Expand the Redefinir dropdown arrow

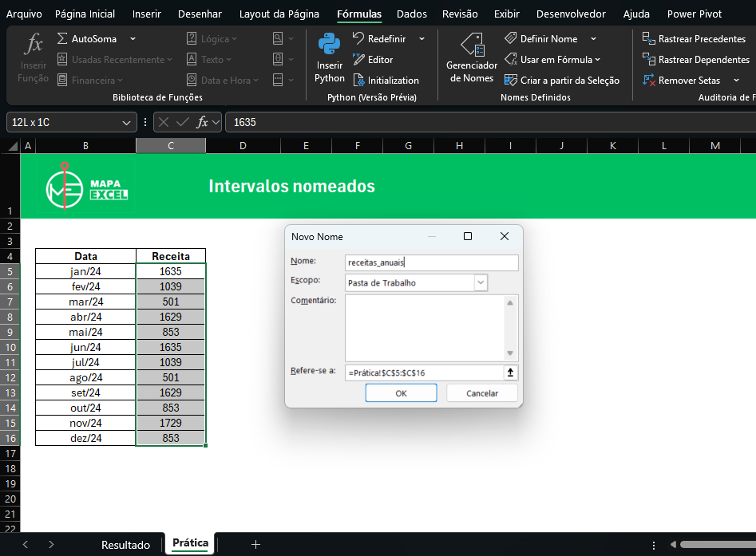coord(422,38)
